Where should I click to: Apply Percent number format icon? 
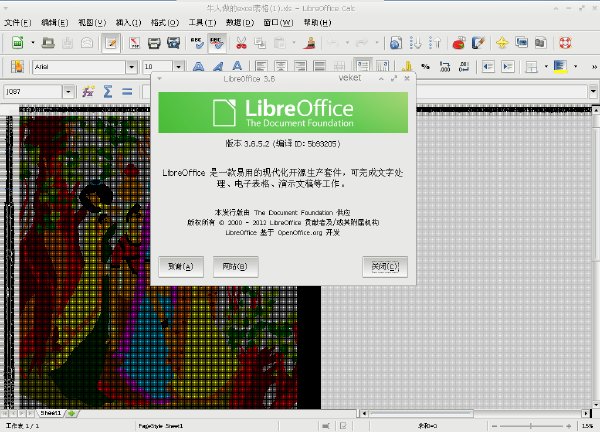pyautogui.click(x=425, y=67)
